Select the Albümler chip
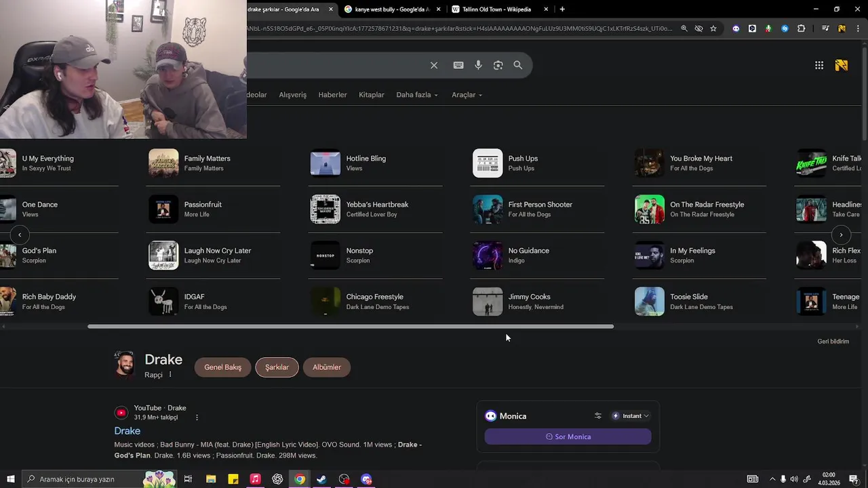This screenshot has width=868, height=488. click(327, 367)
